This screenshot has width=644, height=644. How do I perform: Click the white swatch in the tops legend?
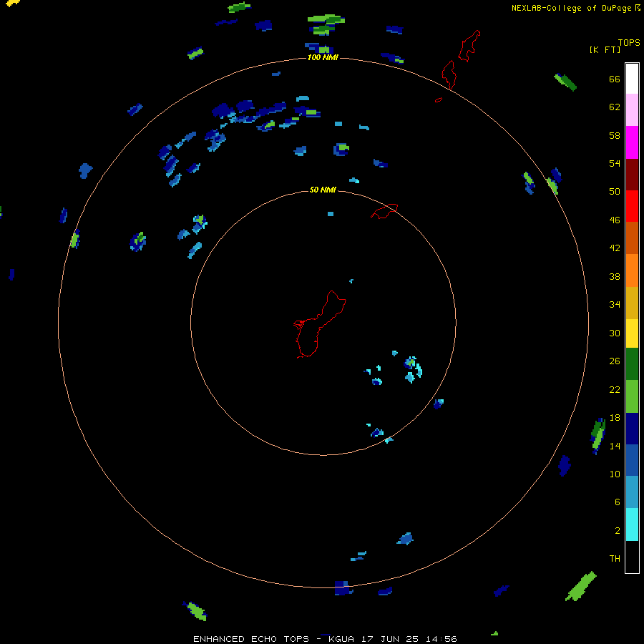click(x=632, y=79)
